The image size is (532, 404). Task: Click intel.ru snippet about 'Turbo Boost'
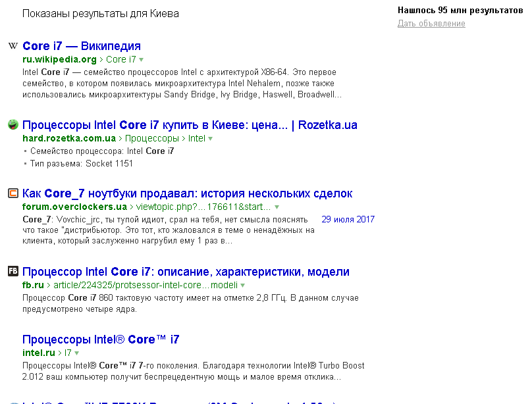(x=194, y=371)
